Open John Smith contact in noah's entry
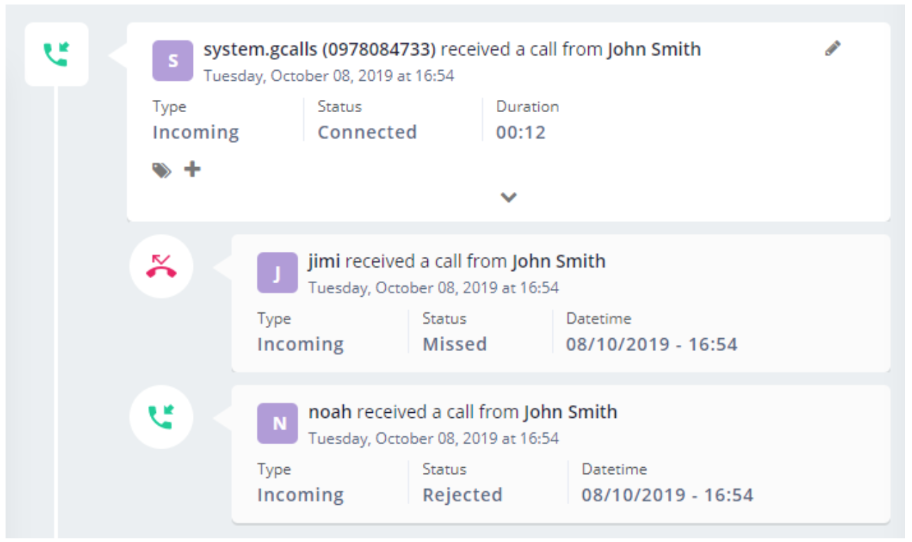The image size is (912, 542). (570, 411)
